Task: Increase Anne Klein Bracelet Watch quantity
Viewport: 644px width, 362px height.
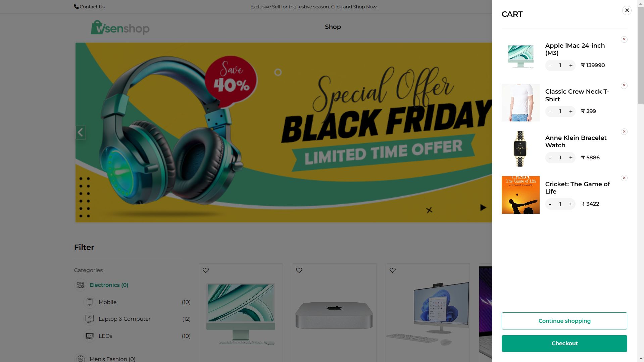Action: click(571, 158)
